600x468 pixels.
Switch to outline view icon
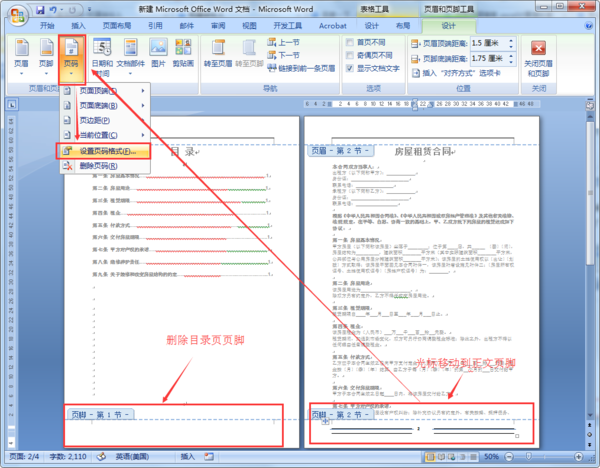tap(463, 457)
